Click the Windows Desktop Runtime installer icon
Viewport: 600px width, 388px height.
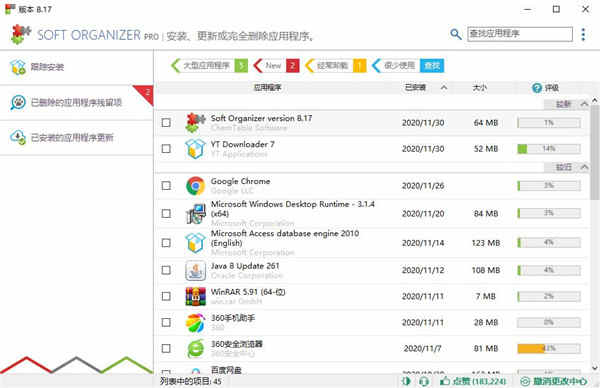click(196, 214)
